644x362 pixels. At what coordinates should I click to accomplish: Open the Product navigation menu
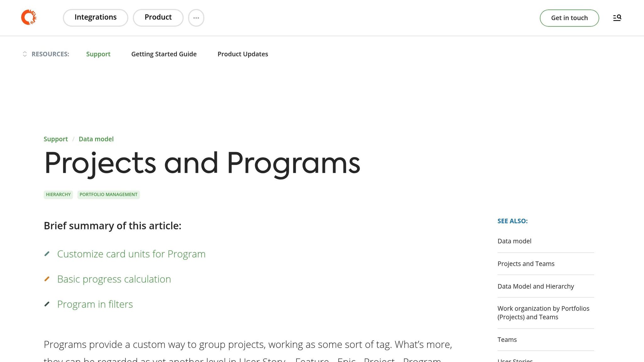click(158, 18)
